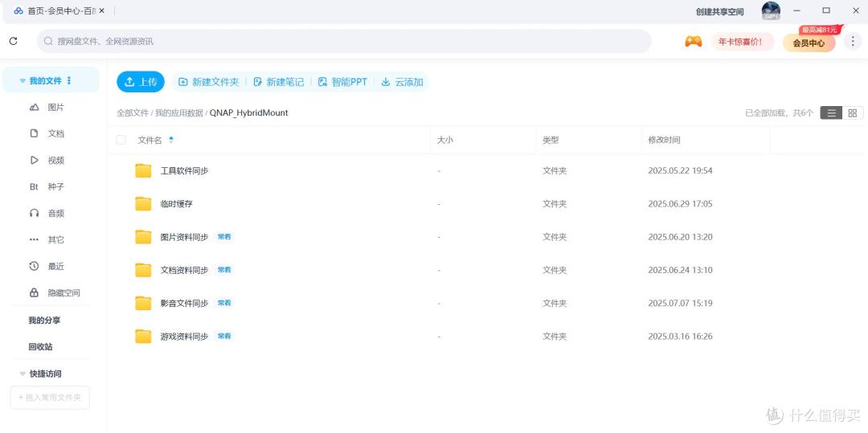The height and width of the screenshot is (433, 868).
Task: Click 云添加 cloud add button
Action: [403, 82]
